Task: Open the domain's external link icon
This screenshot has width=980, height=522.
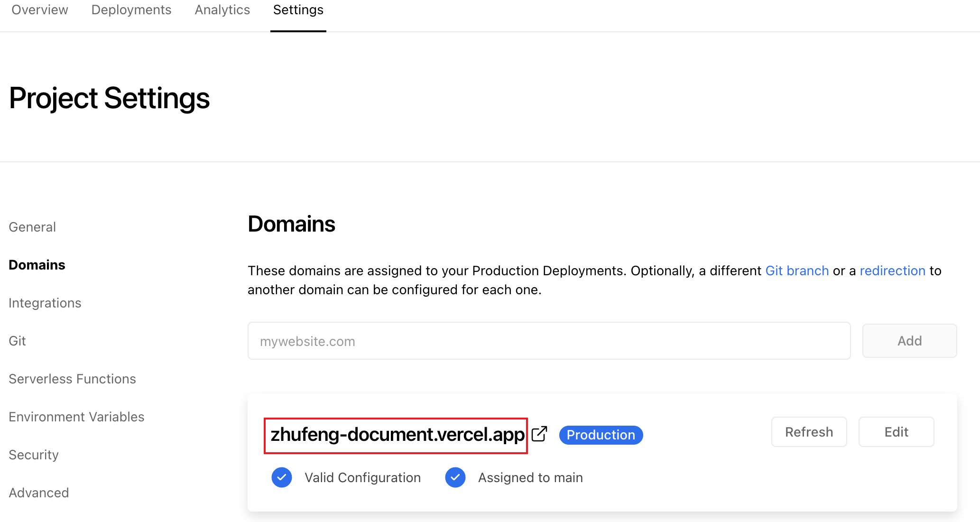Action: pyautogui.click(x=539, y=434)
